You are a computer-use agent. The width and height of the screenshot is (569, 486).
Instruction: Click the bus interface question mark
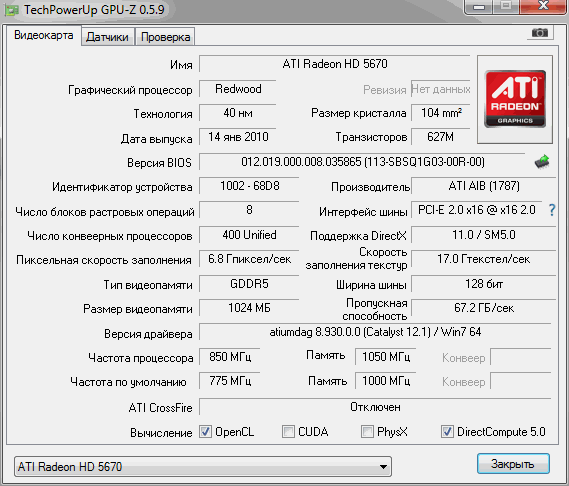click(x=552, y=210)
